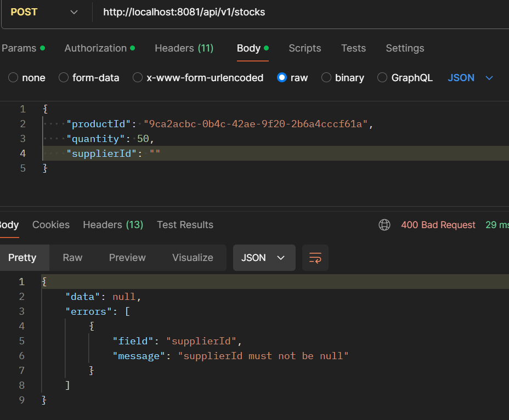The width and height of the screenshot is (509, 420).
Task: Click the "data": null line in response
Action: 103,297
